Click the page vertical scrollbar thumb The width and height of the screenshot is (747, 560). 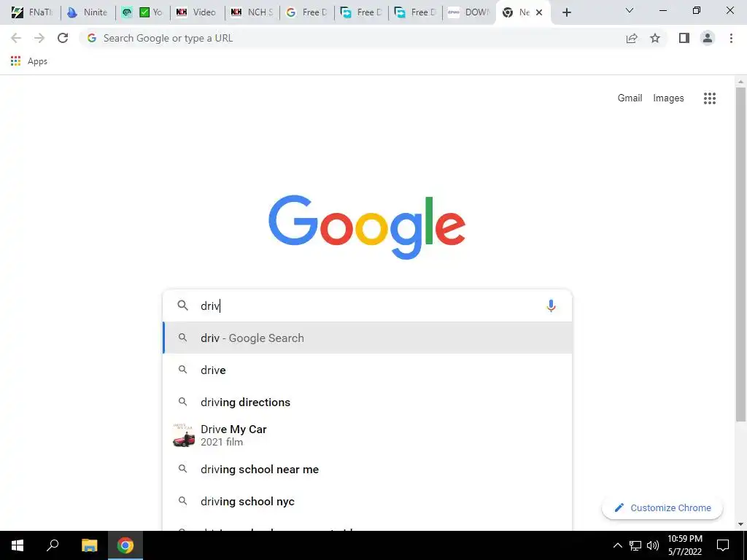(740, 254)
